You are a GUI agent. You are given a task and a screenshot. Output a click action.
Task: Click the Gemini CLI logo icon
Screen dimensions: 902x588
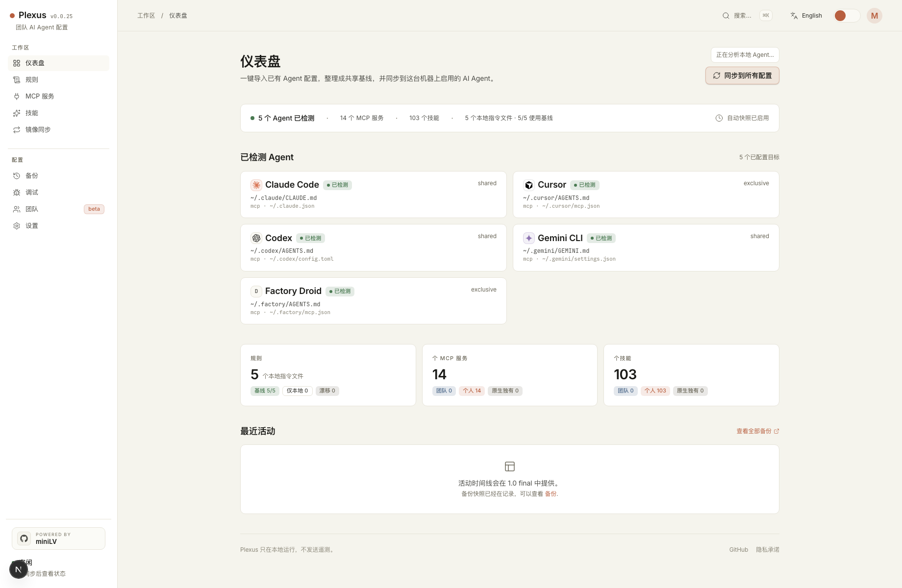click(529, 238)
